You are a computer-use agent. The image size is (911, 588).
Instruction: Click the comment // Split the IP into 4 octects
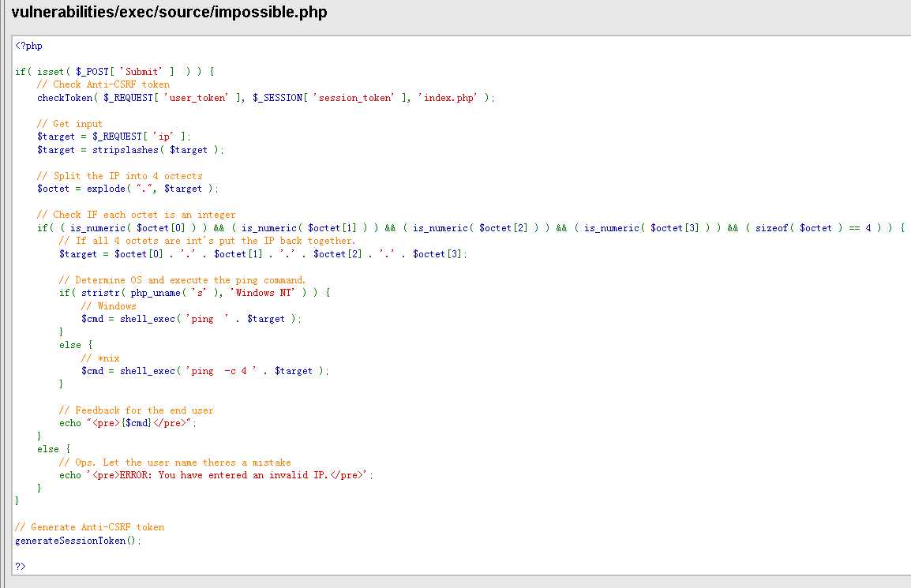[x=120, y=176]
